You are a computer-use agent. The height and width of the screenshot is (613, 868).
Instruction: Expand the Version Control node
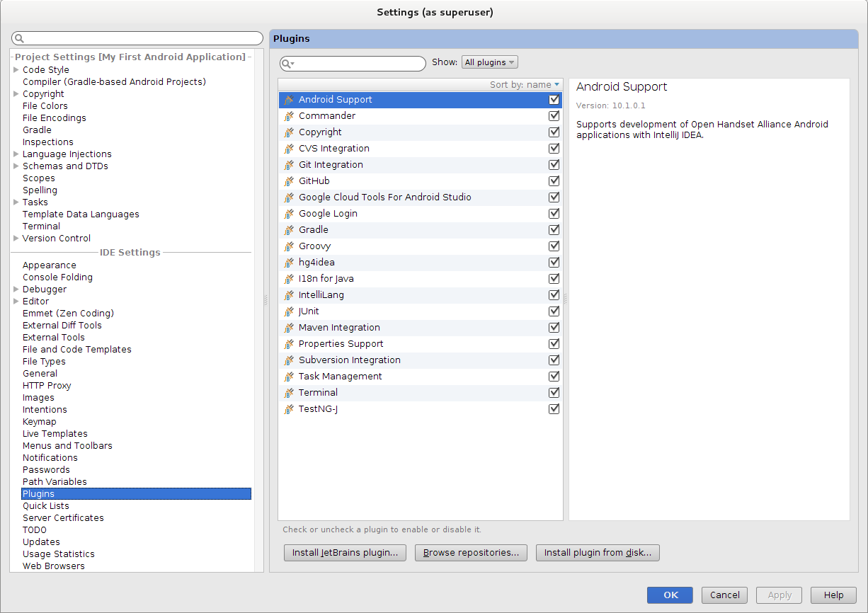(16, 239)
